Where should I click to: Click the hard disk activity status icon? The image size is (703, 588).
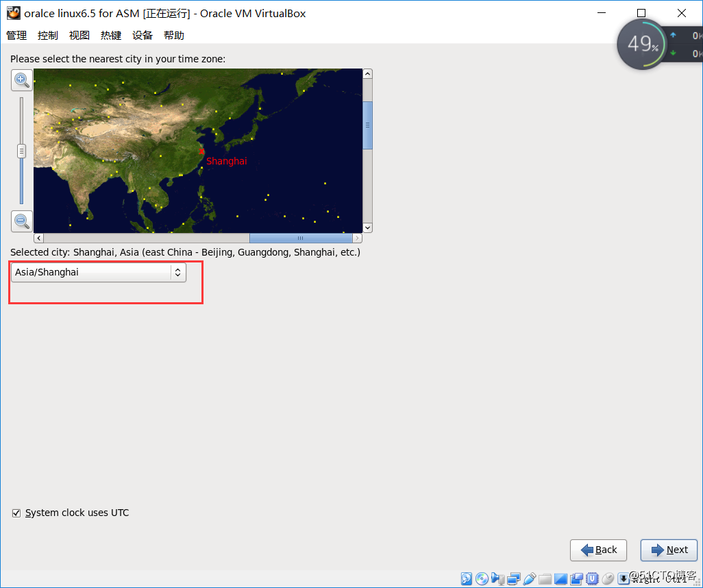(467, 578)
